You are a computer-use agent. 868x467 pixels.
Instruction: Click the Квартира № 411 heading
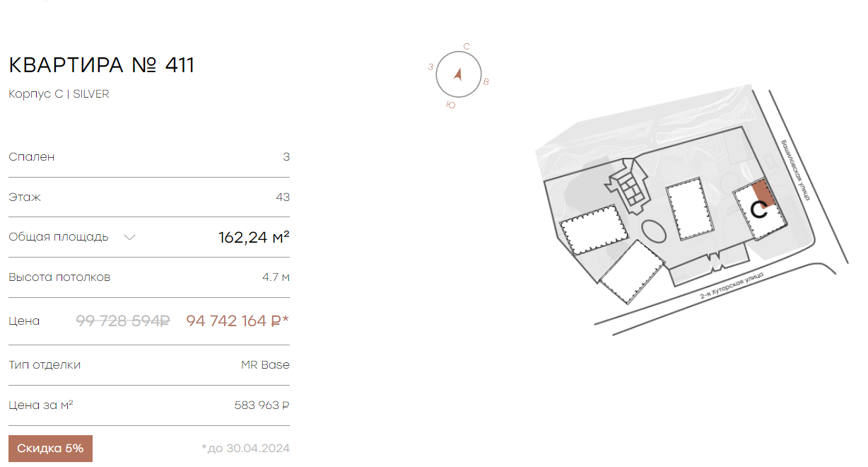101,65
